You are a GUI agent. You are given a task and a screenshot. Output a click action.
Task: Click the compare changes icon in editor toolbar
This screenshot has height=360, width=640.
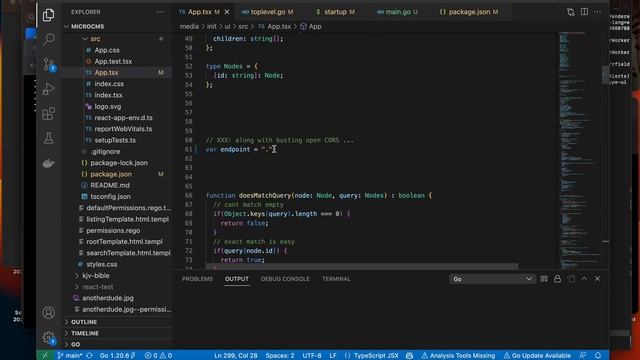pyautogui.click(x=570, y=12)
